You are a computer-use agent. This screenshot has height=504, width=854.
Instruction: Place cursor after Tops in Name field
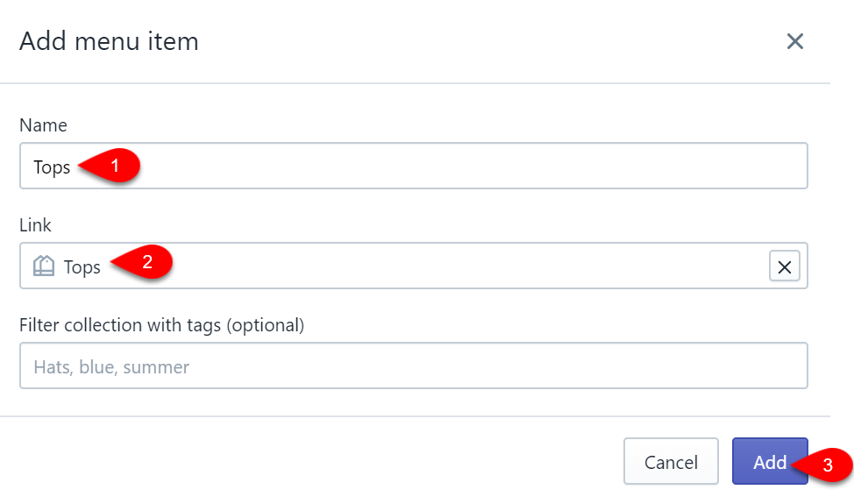pos(71,167)
